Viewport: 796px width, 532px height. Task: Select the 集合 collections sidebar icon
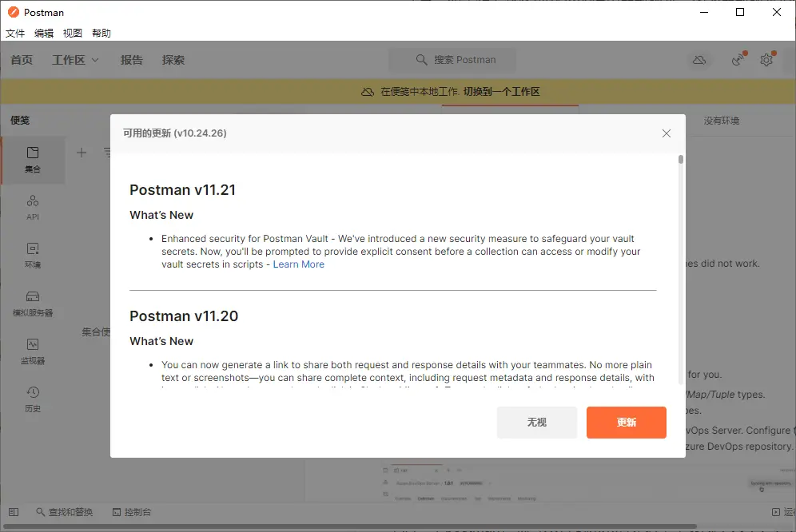33,160
